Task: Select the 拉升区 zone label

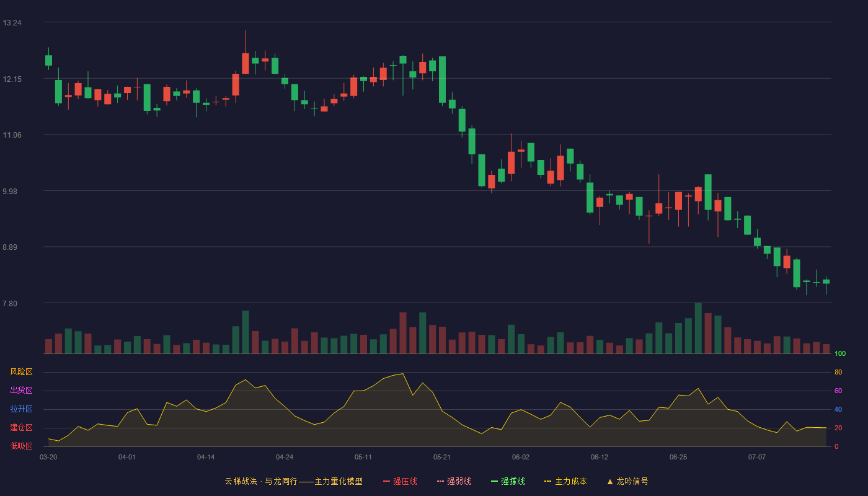Action: click(21, 409)
